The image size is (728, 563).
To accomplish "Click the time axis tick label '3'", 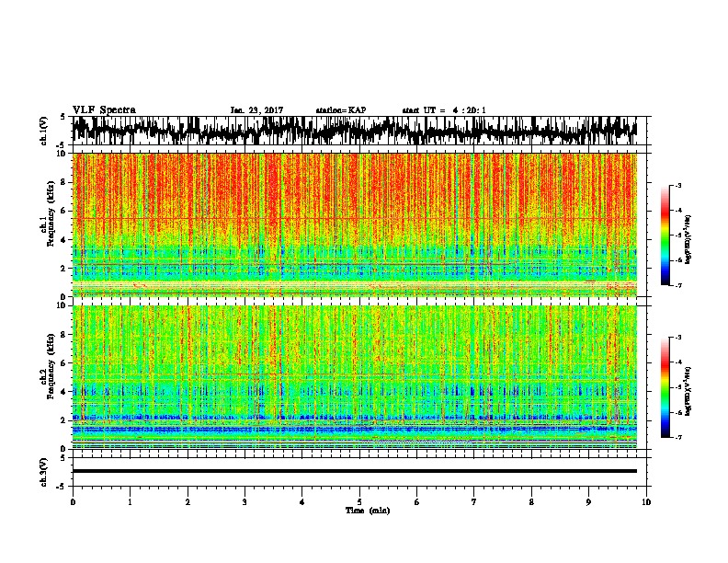I will point(245,502).
